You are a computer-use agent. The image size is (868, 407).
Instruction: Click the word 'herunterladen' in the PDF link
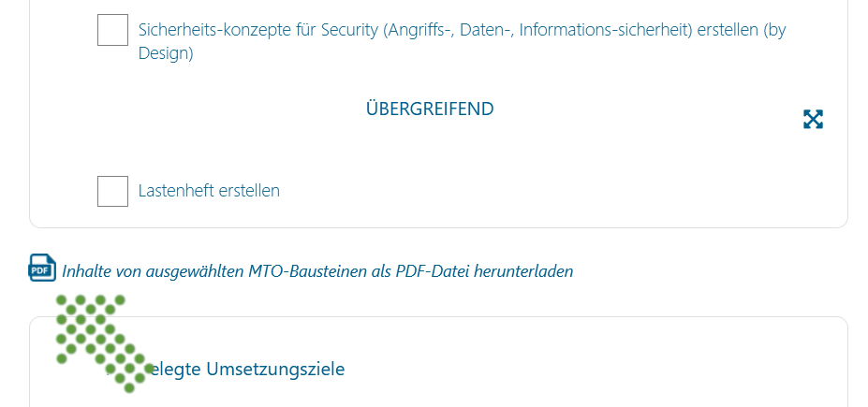point(523,271)
